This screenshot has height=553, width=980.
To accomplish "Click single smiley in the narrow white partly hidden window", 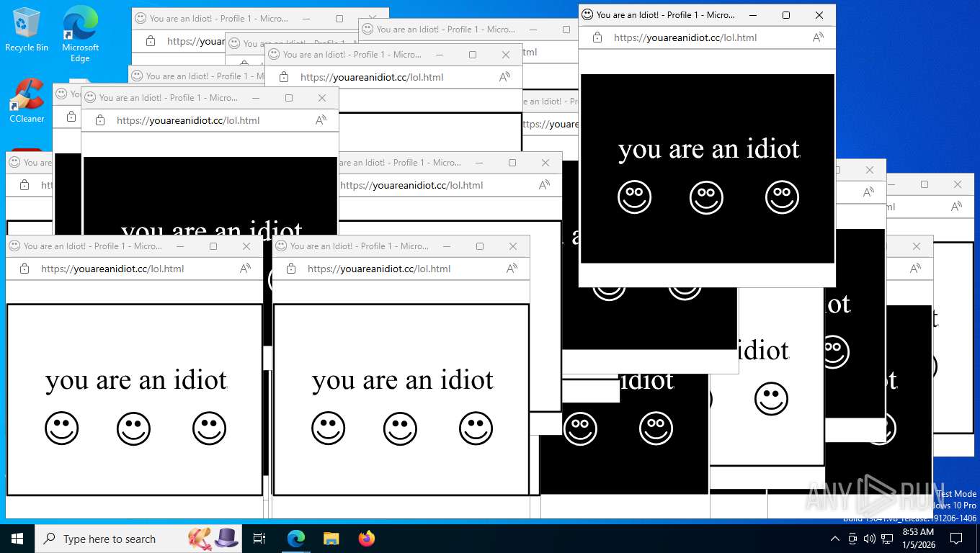I will pos(771,399).
